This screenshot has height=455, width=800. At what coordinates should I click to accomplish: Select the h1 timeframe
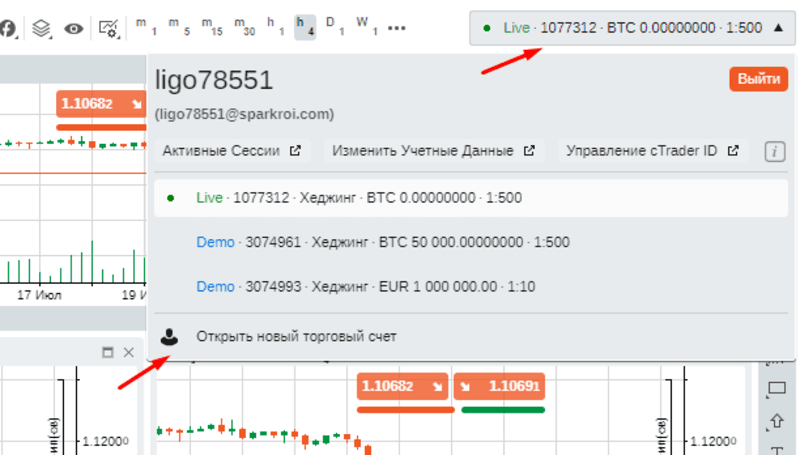(276, 27)
